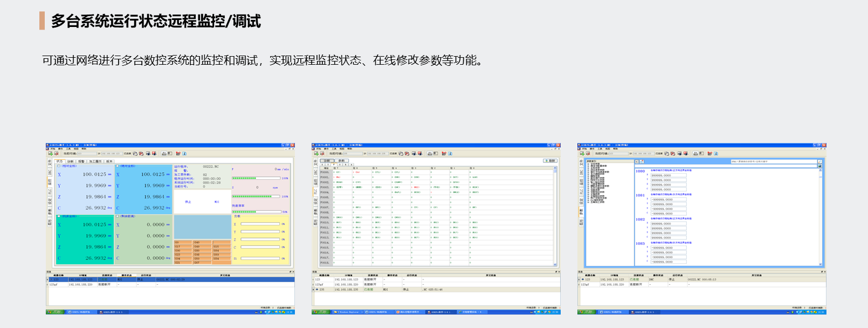
Task: Expand the first node in 参数索引 tree
Action: 588,163
